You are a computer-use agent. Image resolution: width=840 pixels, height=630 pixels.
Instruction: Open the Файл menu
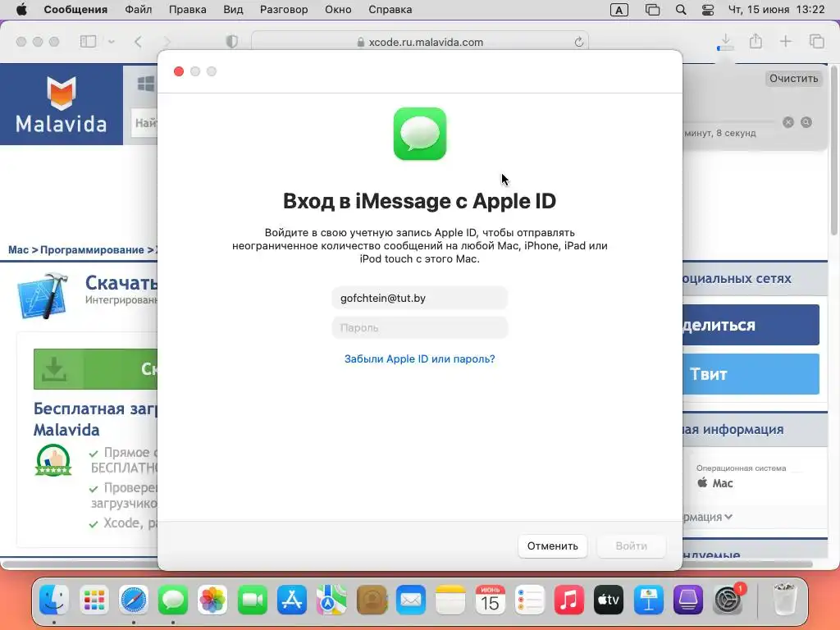click(x=138, y=10)
